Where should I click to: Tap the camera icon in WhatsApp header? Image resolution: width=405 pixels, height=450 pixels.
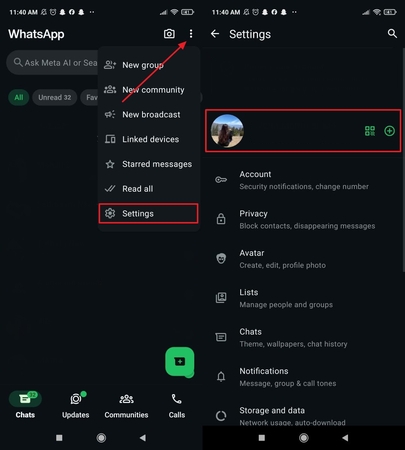coord(169,34)
